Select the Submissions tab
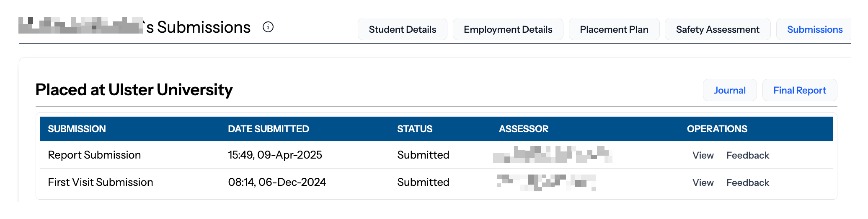This screenshot has height=219, width=868. point(815,29)
